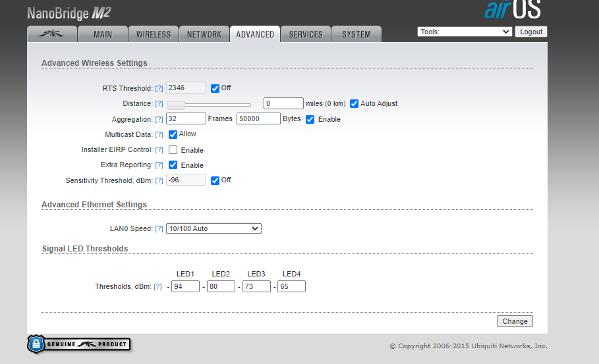Open the Tools dropdown menu

click(x=465, y=32)
